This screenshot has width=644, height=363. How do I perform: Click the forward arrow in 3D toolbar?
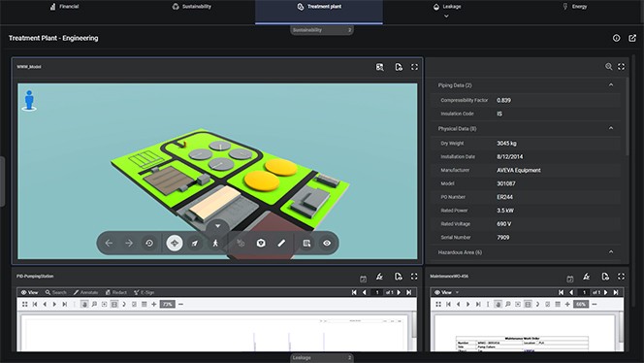coord(129,244)
